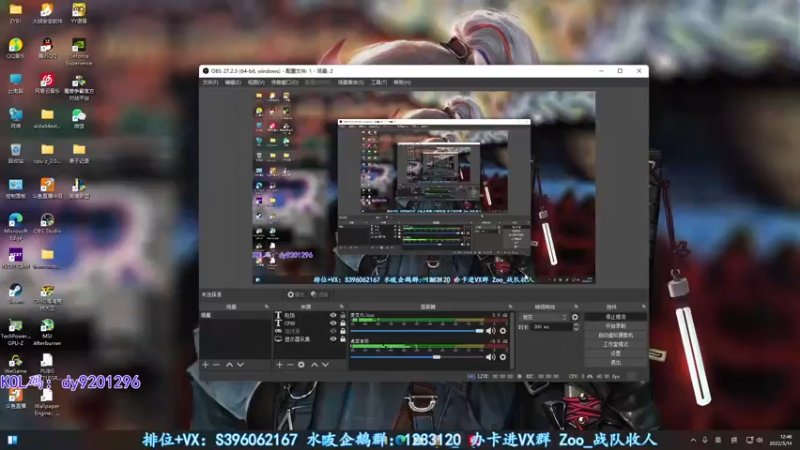
Task: Open the 场景集合(S) menu in OBS
Action: (351, 82)
